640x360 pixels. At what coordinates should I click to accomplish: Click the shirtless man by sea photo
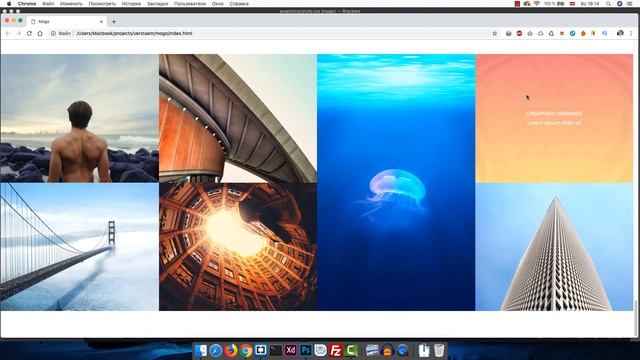click(x=80, y=118)
